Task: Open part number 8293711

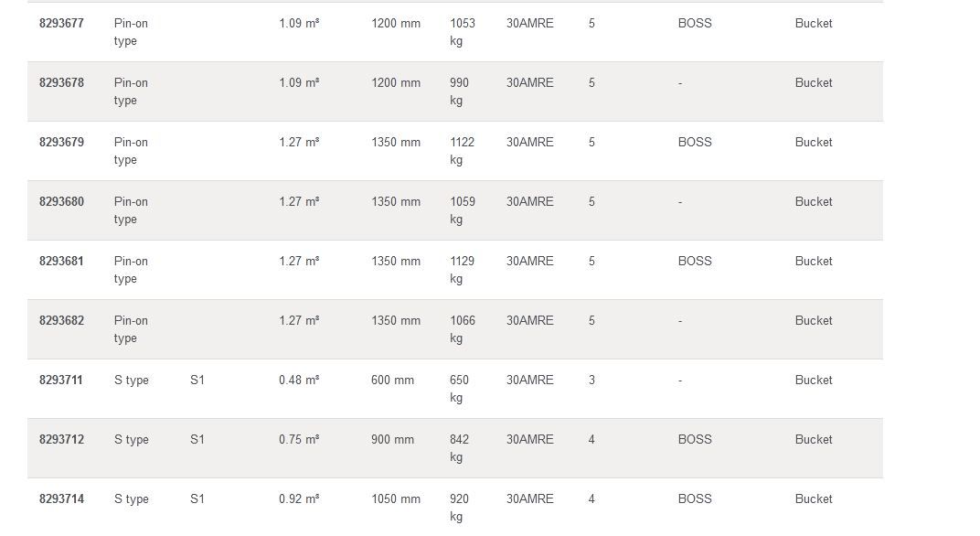Action: coord(61,381)
